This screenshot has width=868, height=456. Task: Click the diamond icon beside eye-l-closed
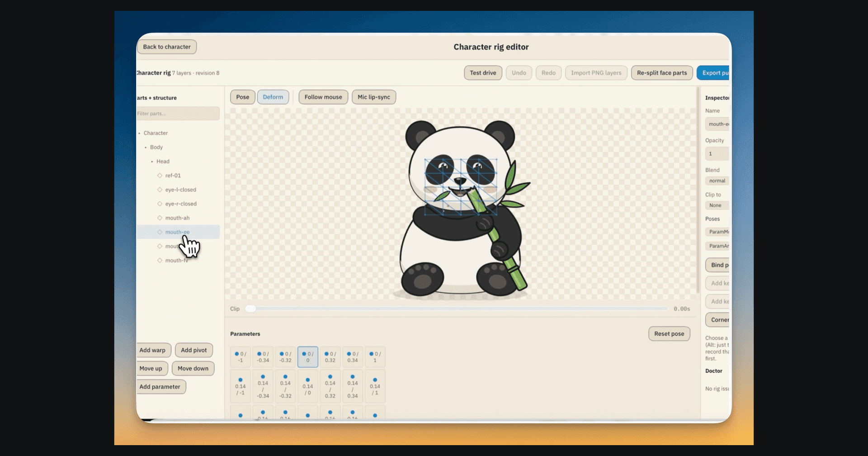click(160, 190)
